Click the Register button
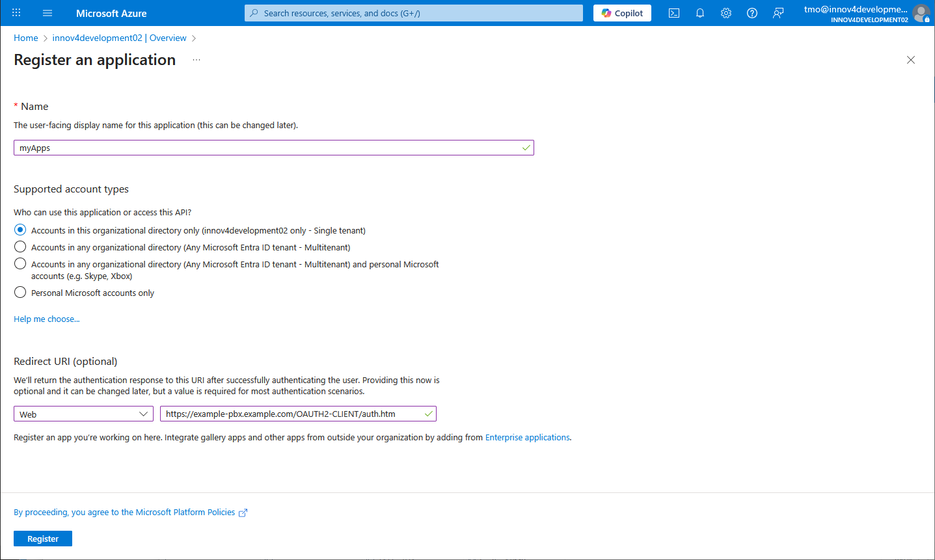 43,539
